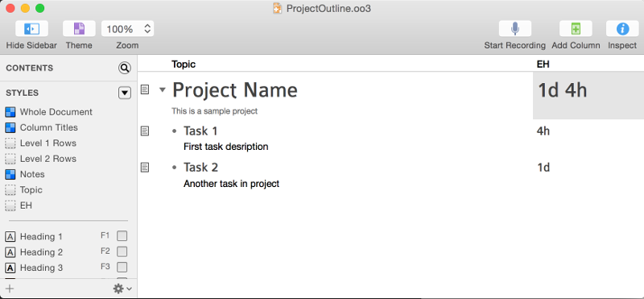This screenshot has width=644, height=299.
Task: Click the Heading 3 style label
Action: click(x=41, y=268)
